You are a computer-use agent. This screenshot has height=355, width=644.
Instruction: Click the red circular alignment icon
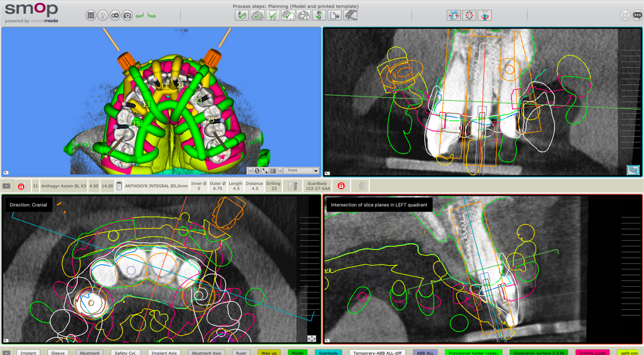[469, 16]
